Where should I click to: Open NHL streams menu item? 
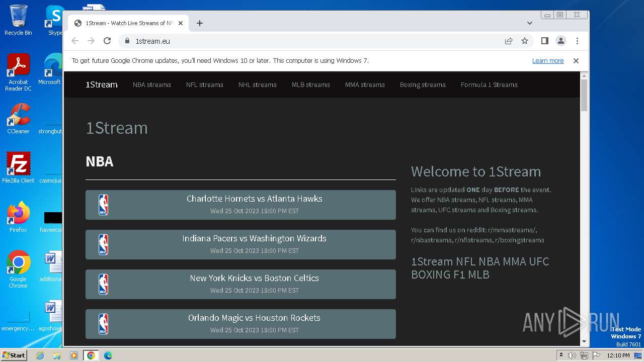[x=258, y=84]
